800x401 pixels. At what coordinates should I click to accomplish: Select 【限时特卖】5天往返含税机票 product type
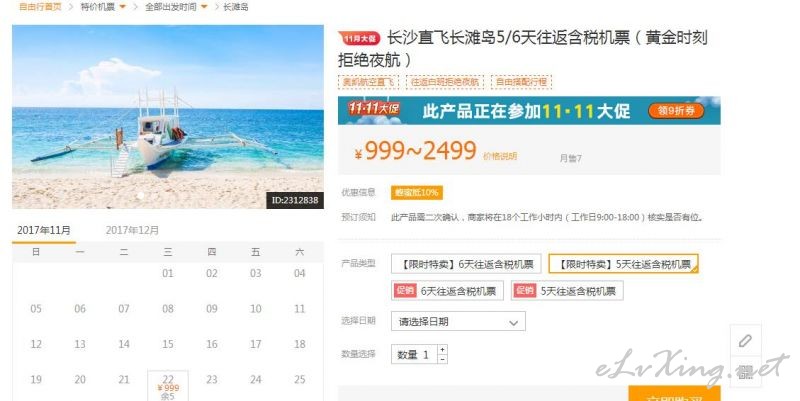(623, 264)
